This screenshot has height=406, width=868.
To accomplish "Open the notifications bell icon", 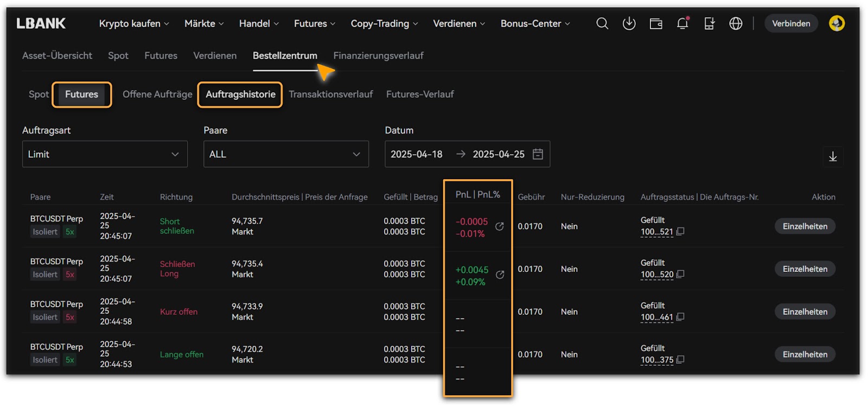I will (682, 23).
